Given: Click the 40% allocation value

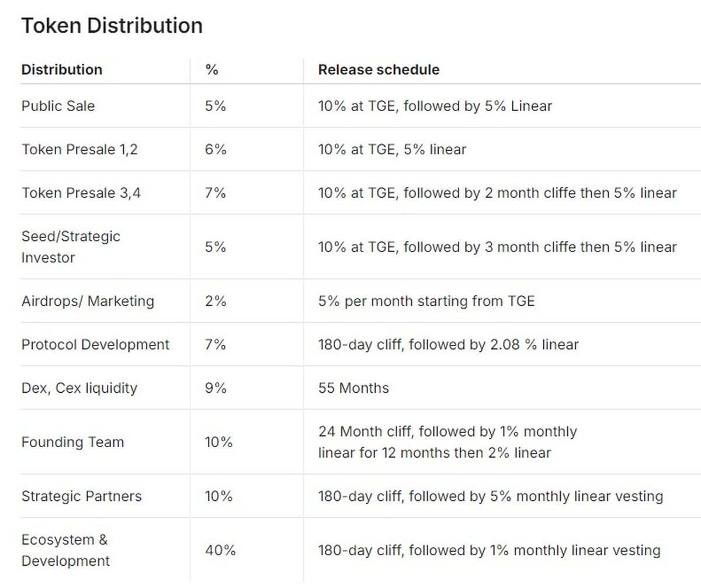Looking at the screenshot, I should (x=220, y=550).
